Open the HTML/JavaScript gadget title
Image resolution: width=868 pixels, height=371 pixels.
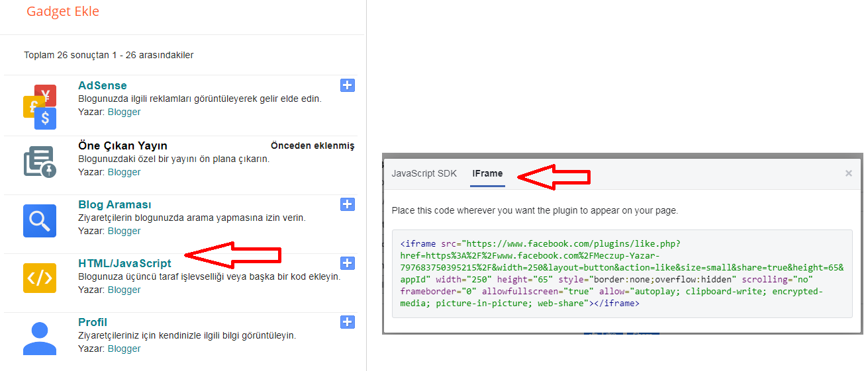point(124,263)
